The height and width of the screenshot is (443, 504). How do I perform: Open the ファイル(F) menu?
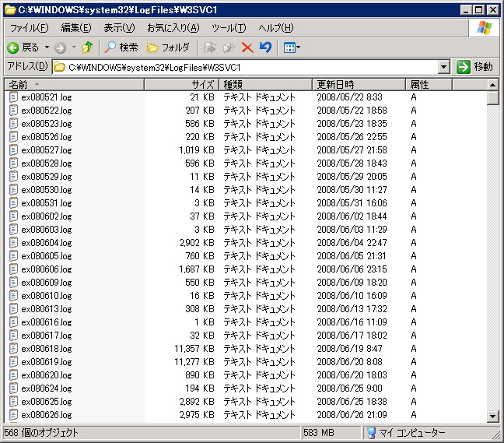(28, 28)
